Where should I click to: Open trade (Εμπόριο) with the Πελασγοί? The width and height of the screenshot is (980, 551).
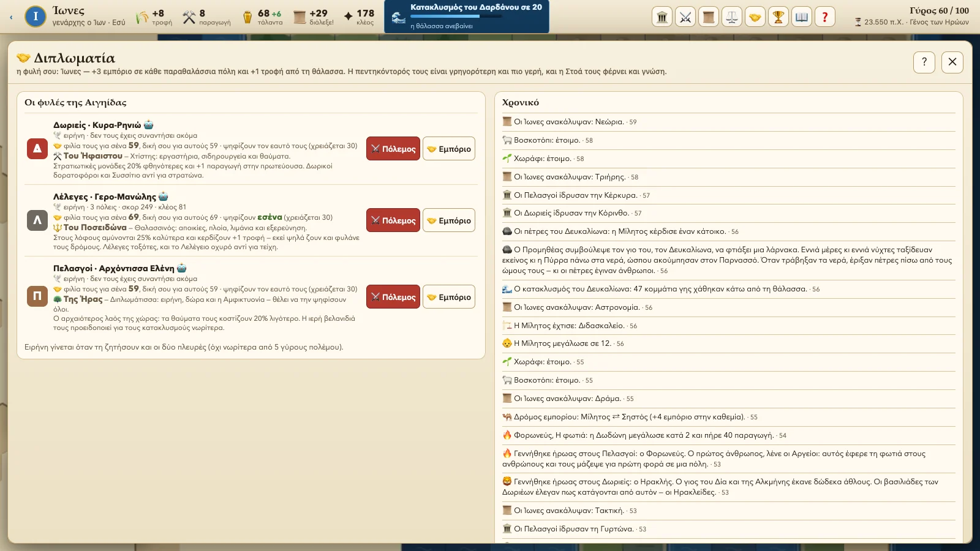pos(449,297)
